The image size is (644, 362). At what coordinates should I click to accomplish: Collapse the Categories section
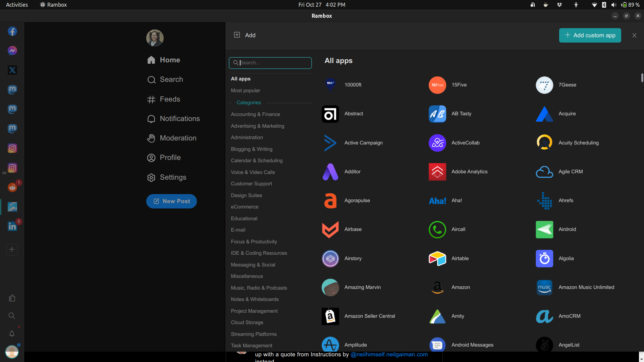pos(249,103)
